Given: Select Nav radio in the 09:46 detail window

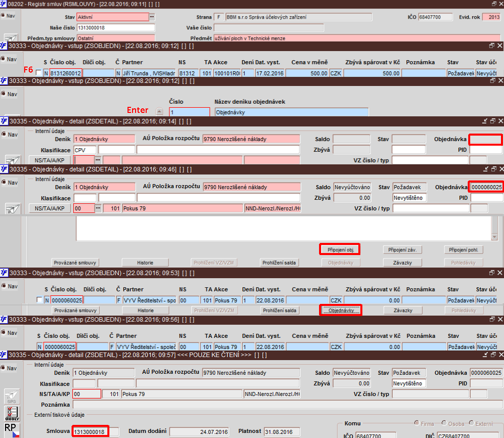Looking at the screenshot, I should pyautogui.click(x=4, y=182).
